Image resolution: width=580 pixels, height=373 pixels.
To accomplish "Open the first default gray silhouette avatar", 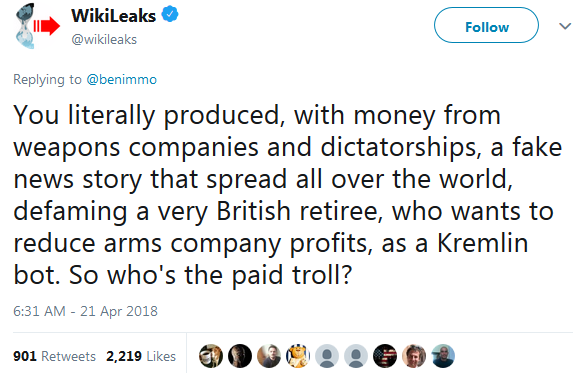I will (327, 356).
